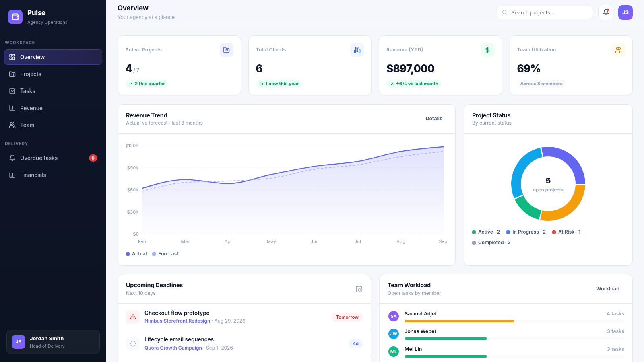This screenshot has width=644, height=362.
Task: Open Revenue Trend Details
Action: pyautogui.click(x=434, y=119)
